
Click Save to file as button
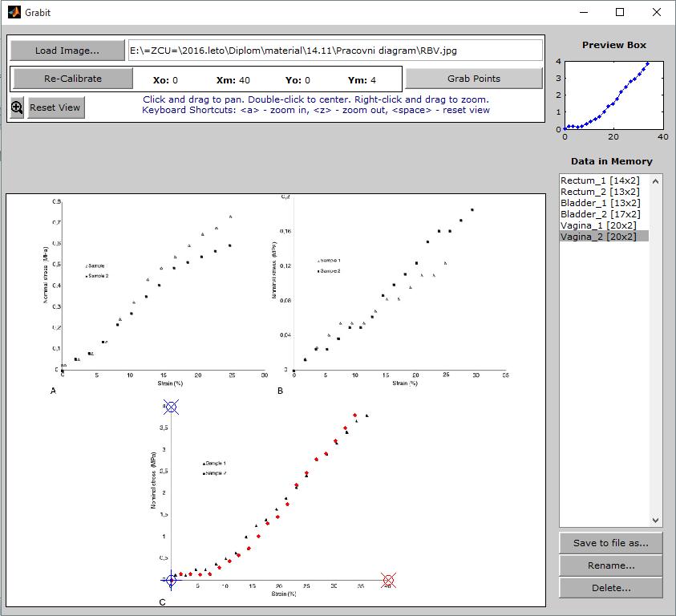(610, 543)
